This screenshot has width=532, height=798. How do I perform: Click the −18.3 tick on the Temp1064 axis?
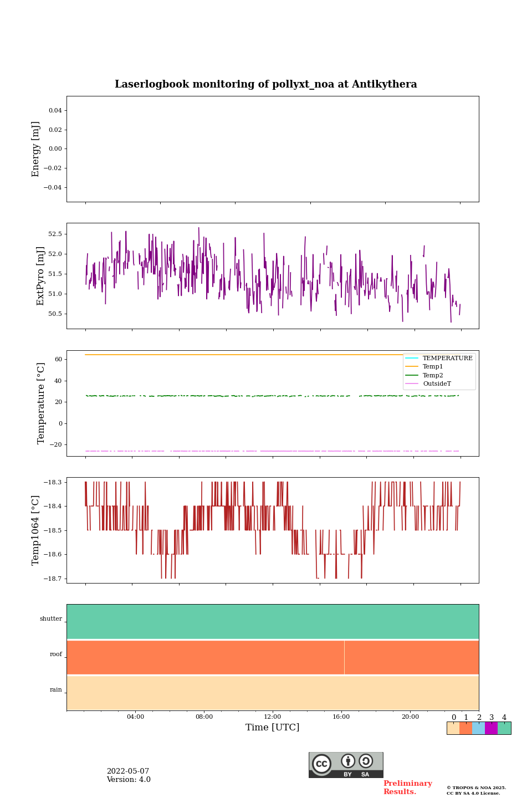(53, 482)
